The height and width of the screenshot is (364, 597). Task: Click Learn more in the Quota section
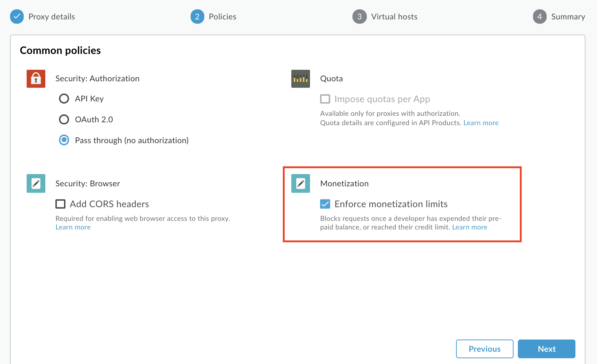click(481, 123)
